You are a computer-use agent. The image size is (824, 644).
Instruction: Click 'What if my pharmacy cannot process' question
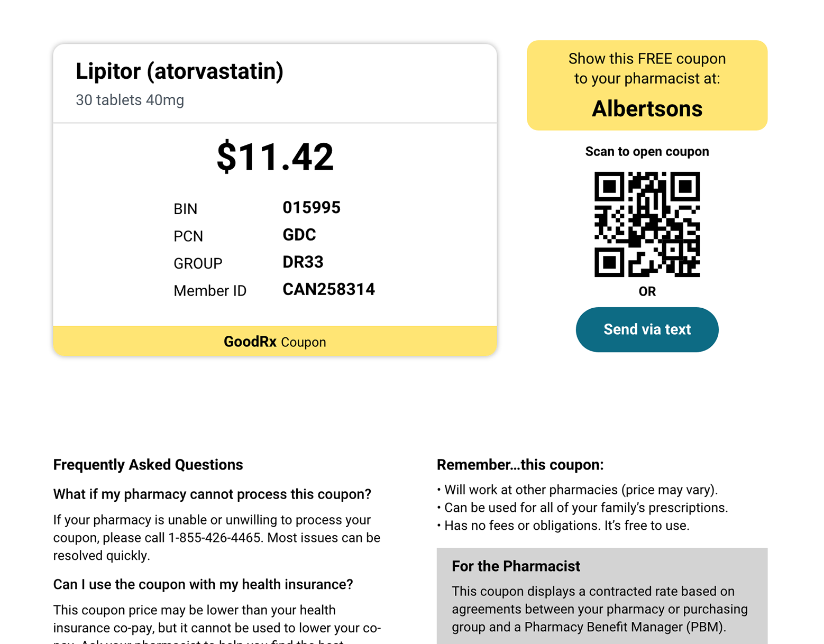tap(212, 494)
